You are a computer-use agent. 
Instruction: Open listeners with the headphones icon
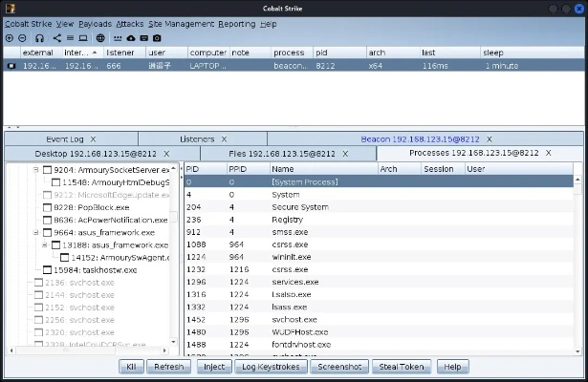click(39, 37)
